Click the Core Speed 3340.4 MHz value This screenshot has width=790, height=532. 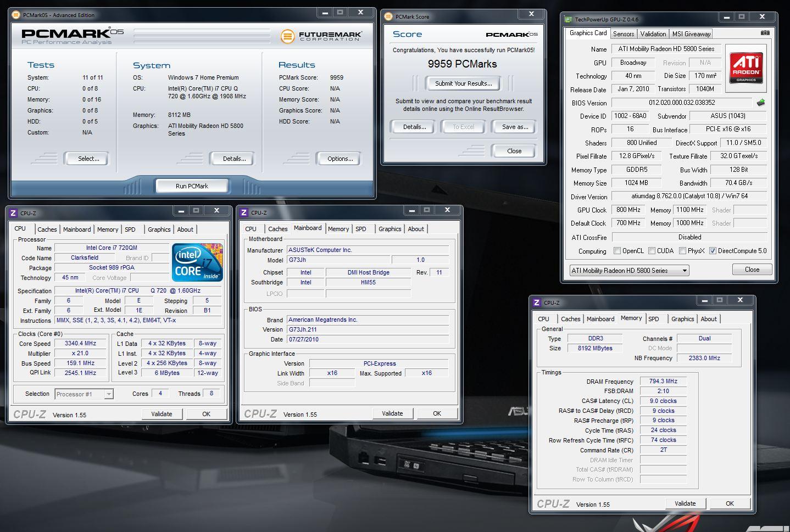pos(80,343)
